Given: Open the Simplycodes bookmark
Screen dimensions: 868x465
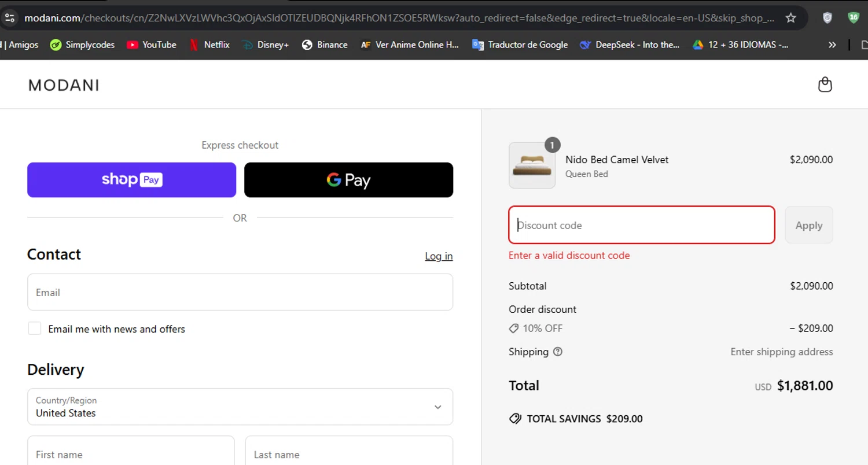Looking at the screenshot, I should click(x=82, y=45).
